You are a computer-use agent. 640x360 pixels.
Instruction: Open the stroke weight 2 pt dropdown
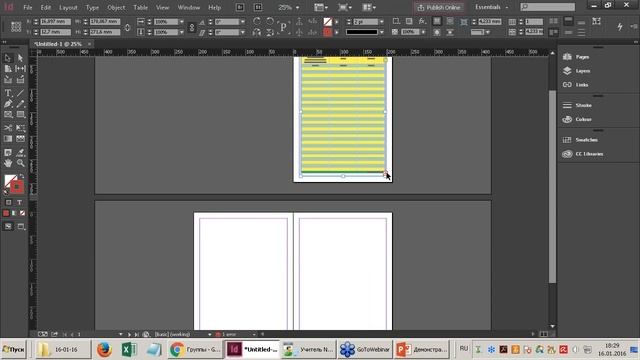pos(382,22)
